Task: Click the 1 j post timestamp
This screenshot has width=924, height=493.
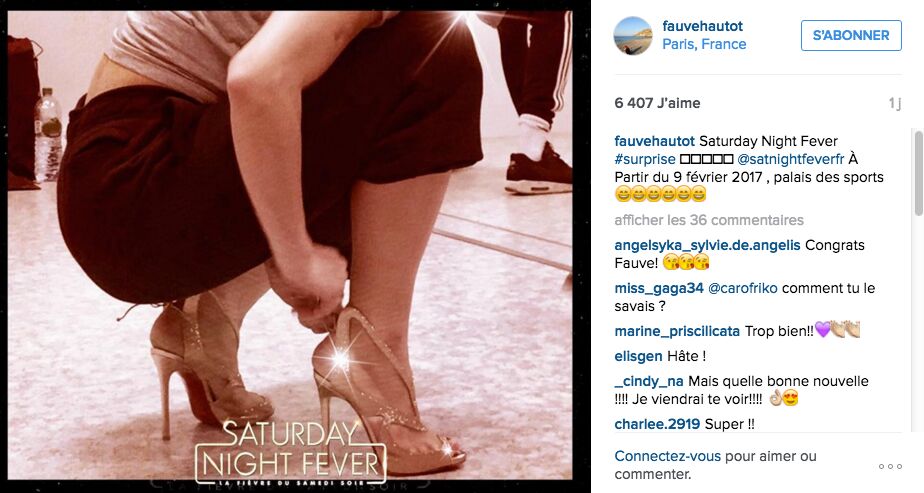Action: tap(895, 104)
